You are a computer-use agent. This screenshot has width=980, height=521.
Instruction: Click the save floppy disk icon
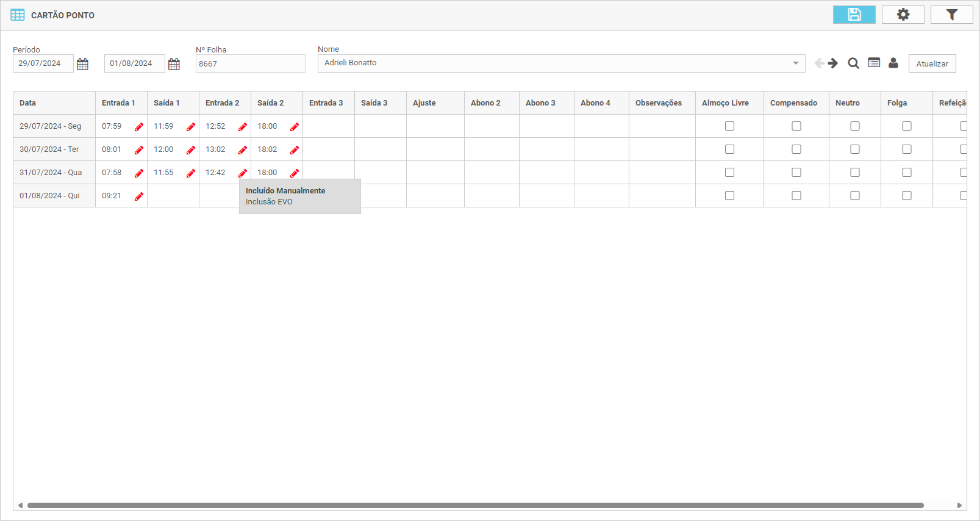pos(854,15)
